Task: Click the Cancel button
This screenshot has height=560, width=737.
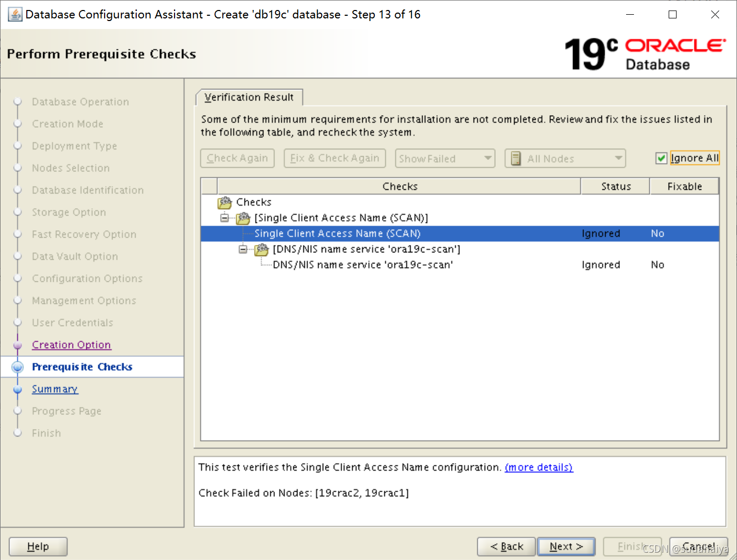Action: click(699, 546)
